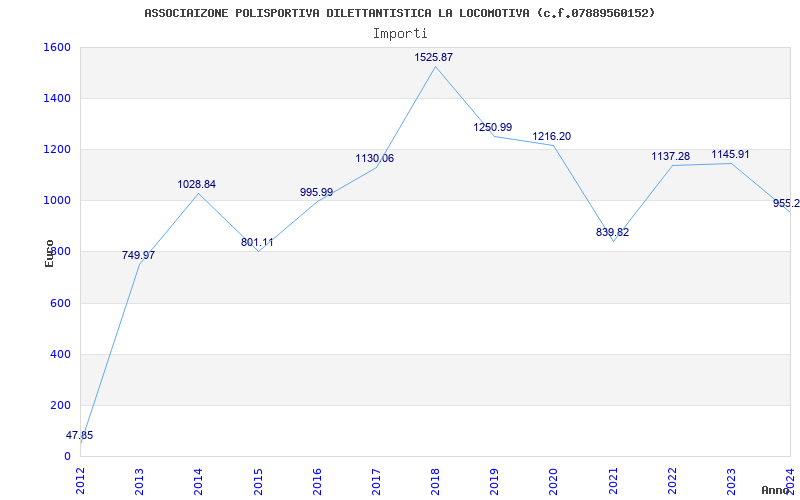
Task: Click the 'Importi' subtitle
Action: (x=400, y=34)
